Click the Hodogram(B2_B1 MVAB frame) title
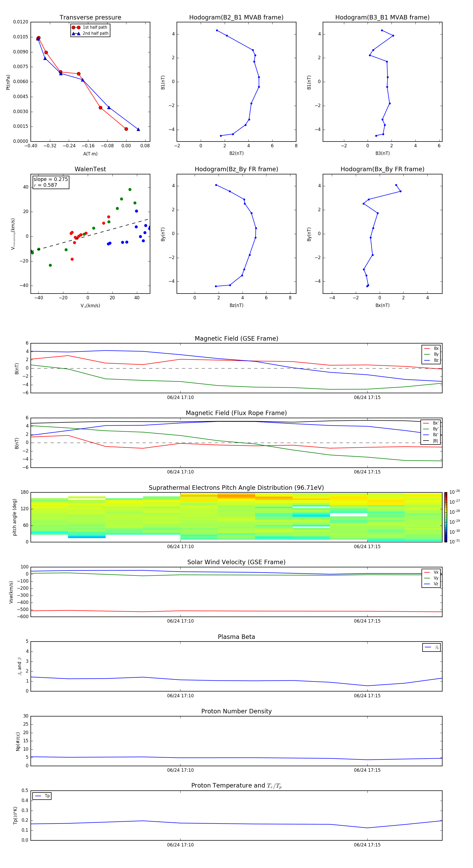The image size is (473, 868). (x=236, y=18)
